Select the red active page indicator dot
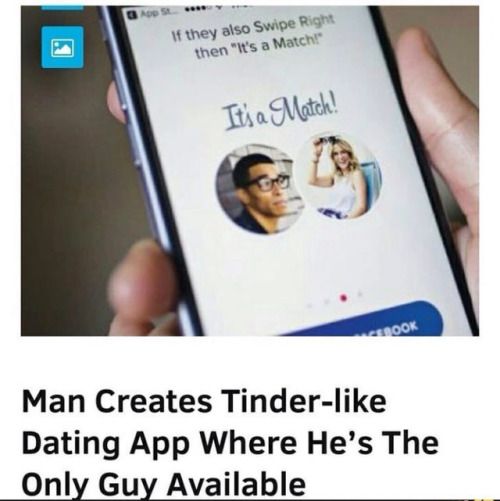This screenshot has width=500, height=501. 344,296
